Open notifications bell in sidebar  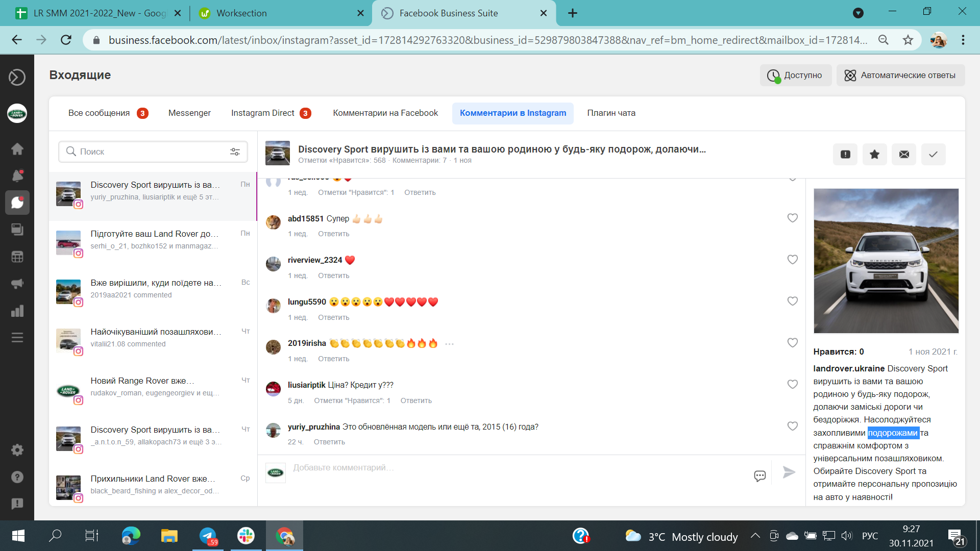(x=17, y=176)
